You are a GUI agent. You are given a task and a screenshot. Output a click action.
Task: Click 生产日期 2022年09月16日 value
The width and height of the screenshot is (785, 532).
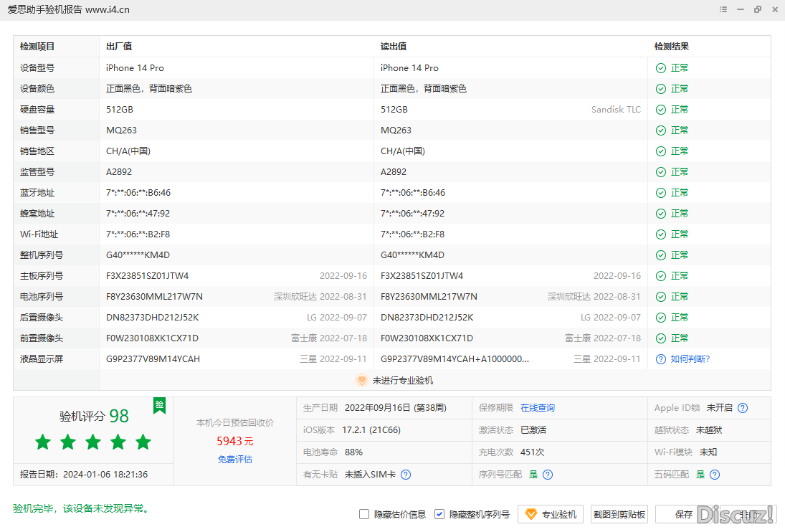click(x=395, y=408)
